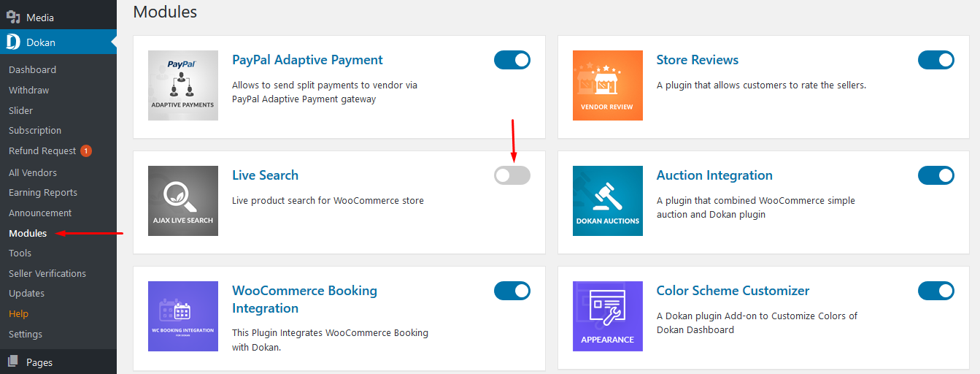Viewport: 980px width, 374px height.
Task: Click the description starting 'This Plugin Integrates WooCommerce Booking'
Action: click(x=330, y=340)
